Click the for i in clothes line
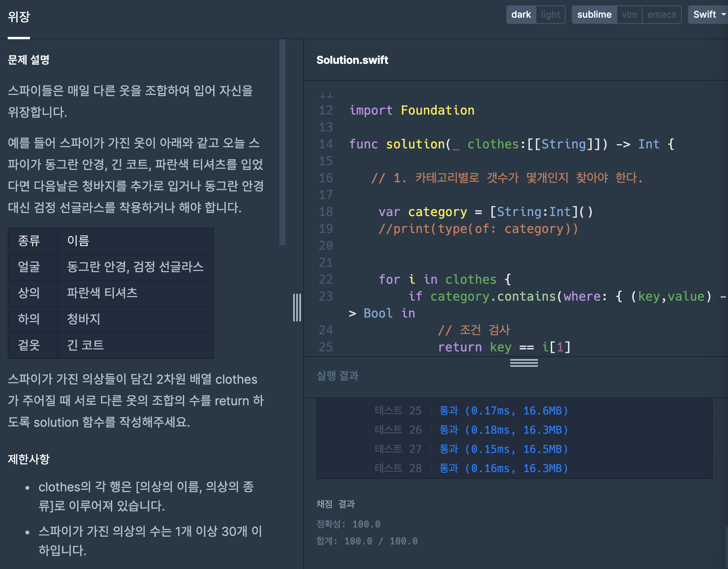This screenshot has height=569, width=728. tap(445, 280)
